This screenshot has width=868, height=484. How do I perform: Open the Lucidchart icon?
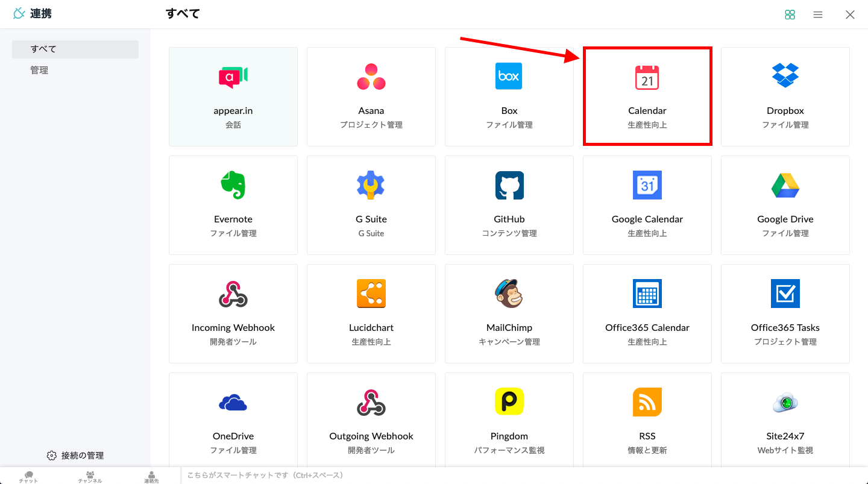click(x=371, y=294)
